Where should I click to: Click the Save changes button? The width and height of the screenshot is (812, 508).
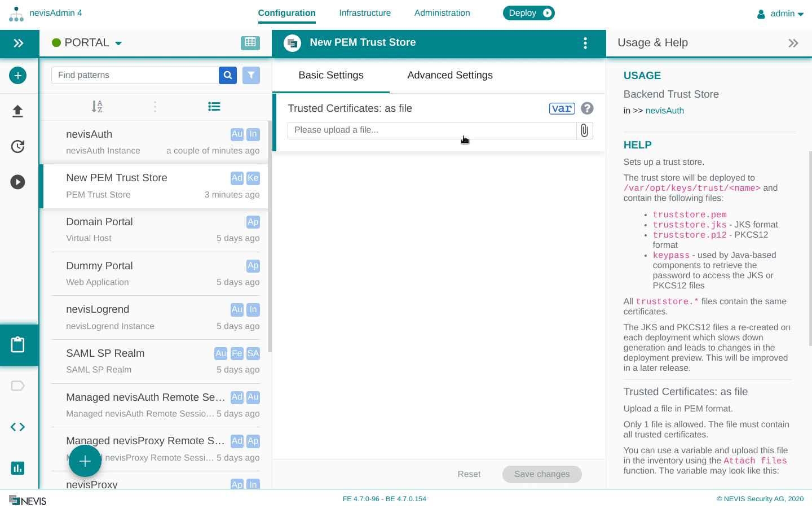(x=542, y=474)
